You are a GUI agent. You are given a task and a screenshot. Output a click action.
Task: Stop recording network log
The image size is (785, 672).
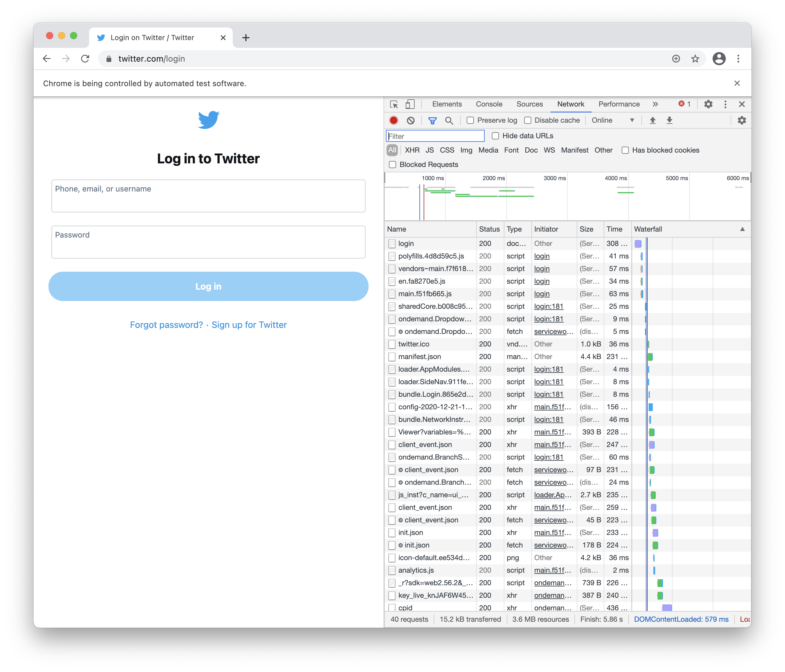394,121
